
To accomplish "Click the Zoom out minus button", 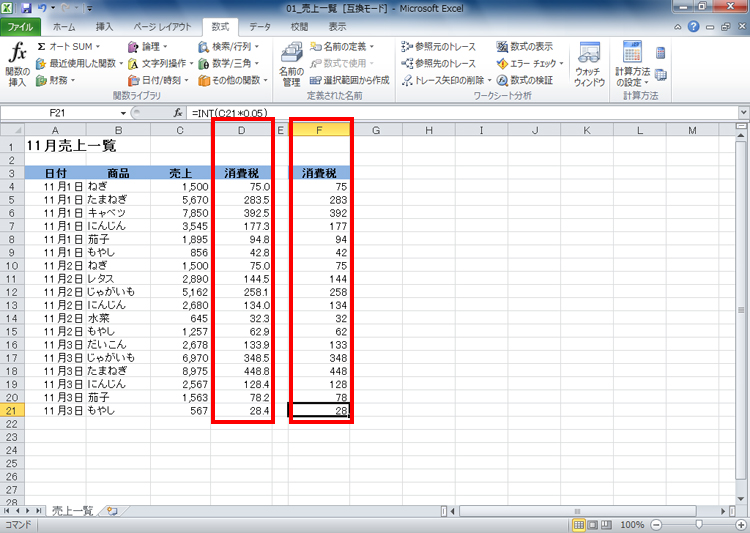I will point(656,525).
